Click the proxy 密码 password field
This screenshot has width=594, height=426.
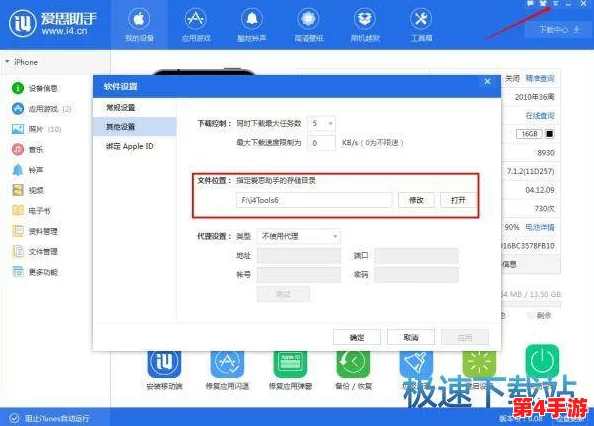pos(416,275)
